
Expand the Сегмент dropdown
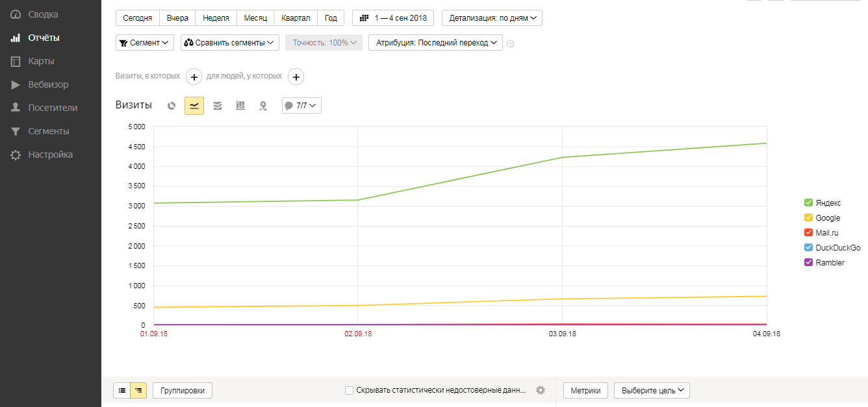(145, 43)
